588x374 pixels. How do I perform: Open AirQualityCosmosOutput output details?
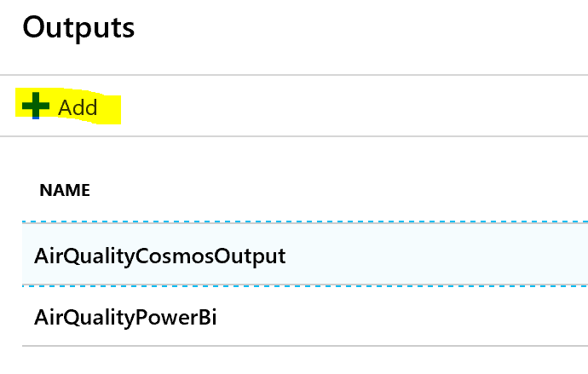(159, 255)
